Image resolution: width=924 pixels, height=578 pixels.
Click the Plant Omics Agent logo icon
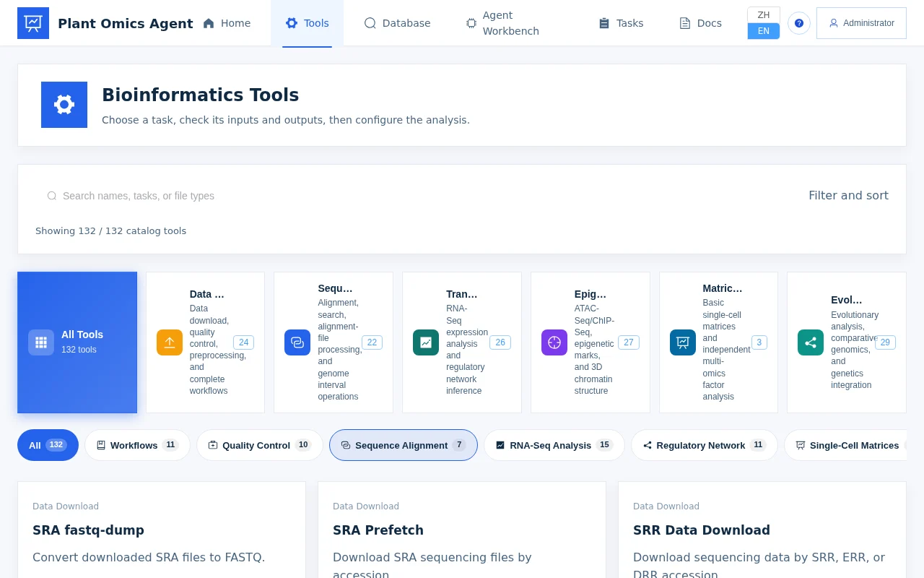(x=33, y=23)
